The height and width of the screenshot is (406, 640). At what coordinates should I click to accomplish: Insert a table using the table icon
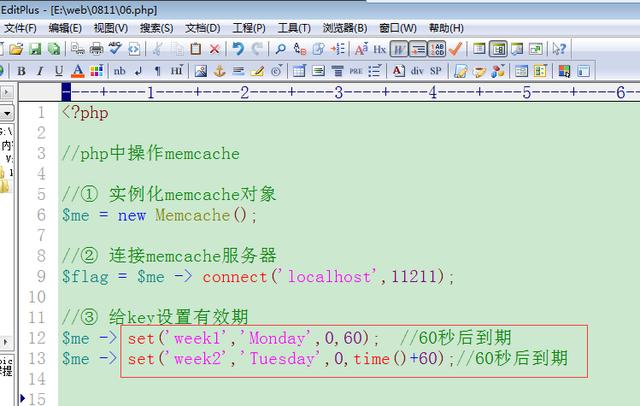(x=299, y=71)
